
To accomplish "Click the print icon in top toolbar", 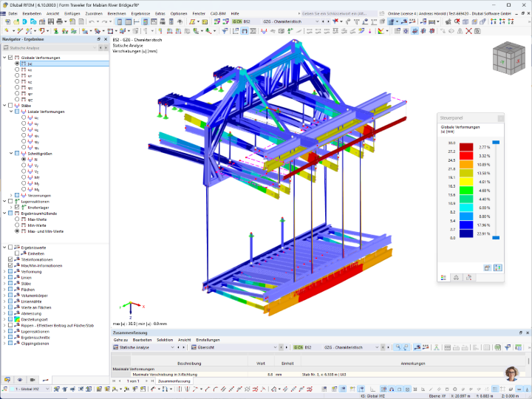I will click(x=59, y=21).
